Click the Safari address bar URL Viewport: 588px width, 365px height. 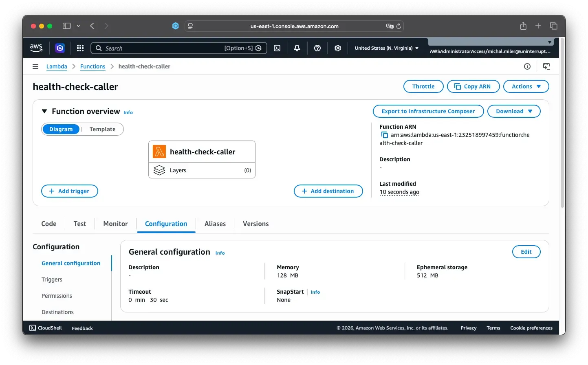294,26
